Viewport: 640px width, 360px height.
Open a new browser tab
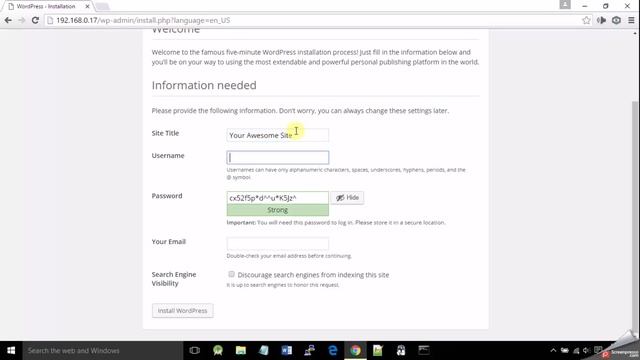(x=102, y=7)
